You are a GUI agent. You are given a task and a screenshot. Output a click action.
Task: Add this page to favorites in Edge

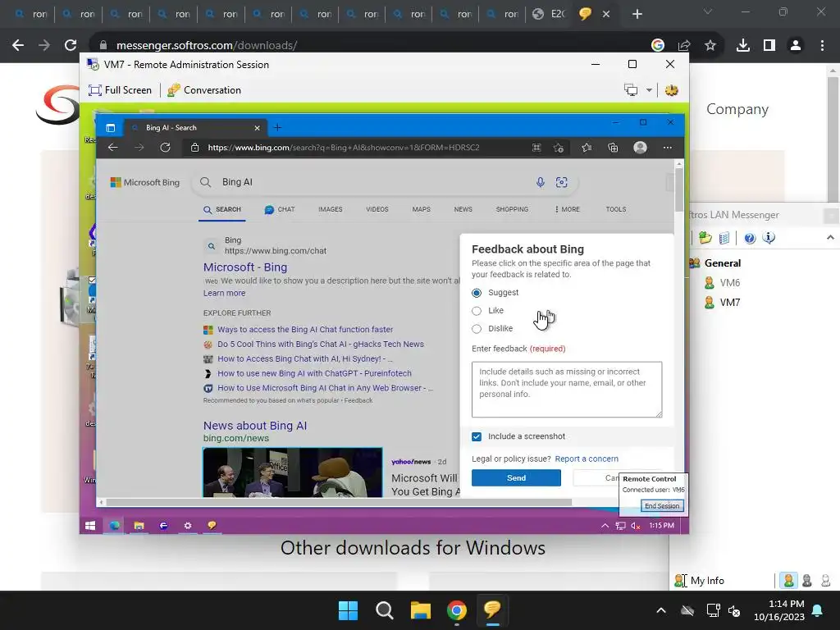(x=558, y=148)
